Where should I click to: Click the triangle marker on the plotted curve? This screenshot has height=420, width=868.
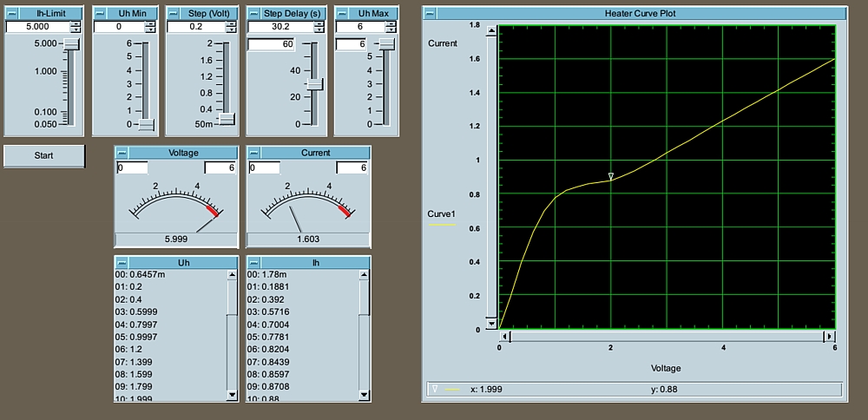point(611,176)
